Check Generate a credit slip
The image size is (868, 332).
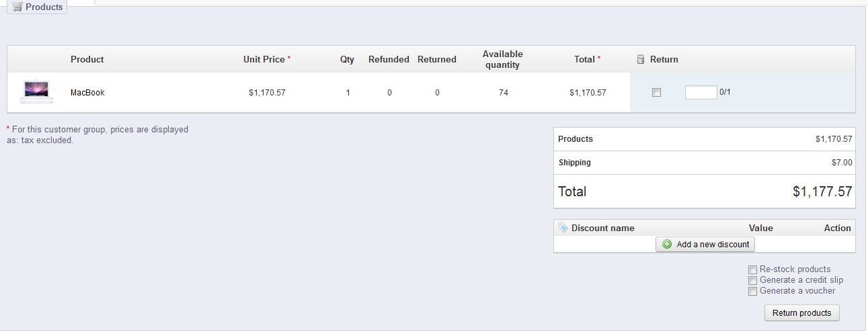753,280
